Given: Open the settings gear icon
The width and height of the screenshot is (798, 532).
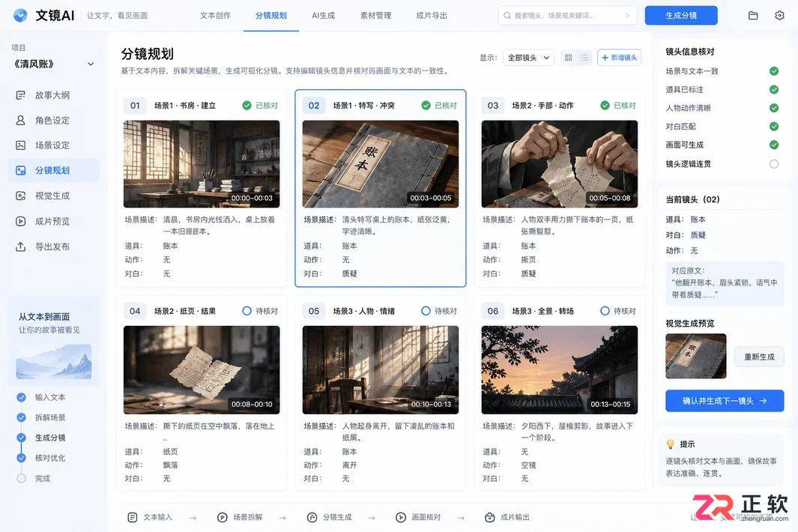Looking at the screenshot, I should 779,15.
